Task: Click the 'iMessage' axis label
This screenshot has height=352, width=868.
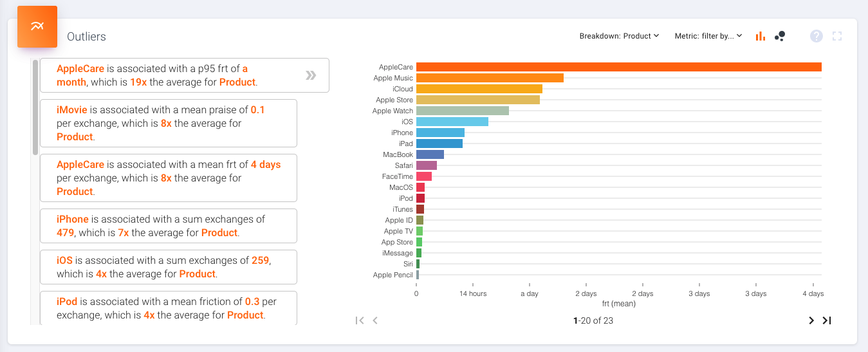Action: pos(398,253)
